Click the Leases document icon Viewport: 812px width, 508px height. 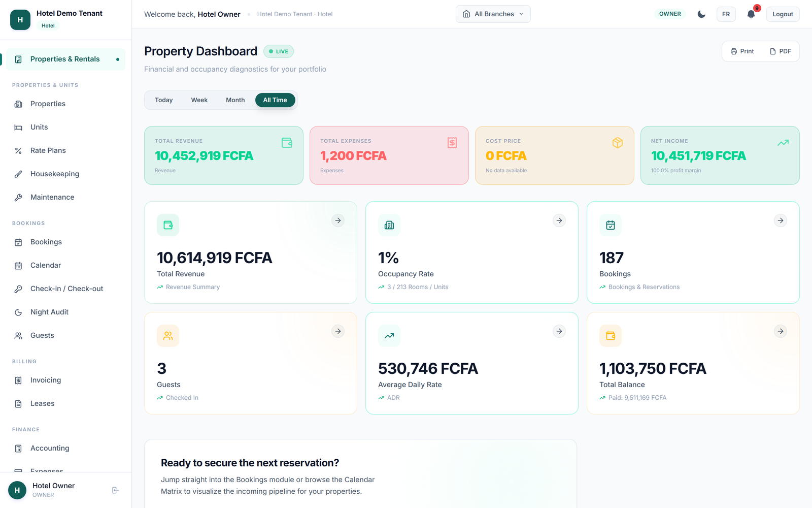point(18,404)
